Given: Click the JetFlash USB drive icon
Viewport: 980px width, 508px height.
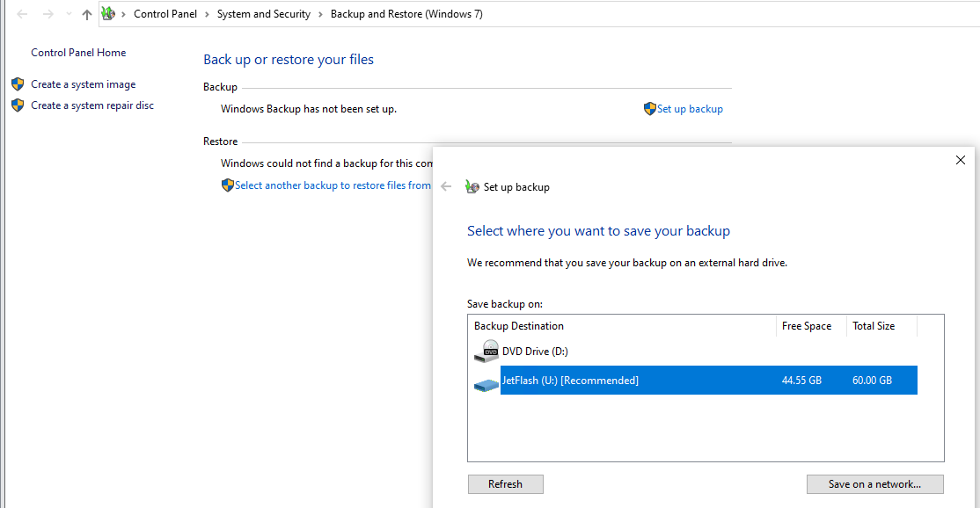Looking at the screenshot, I should tap(486, 384).
